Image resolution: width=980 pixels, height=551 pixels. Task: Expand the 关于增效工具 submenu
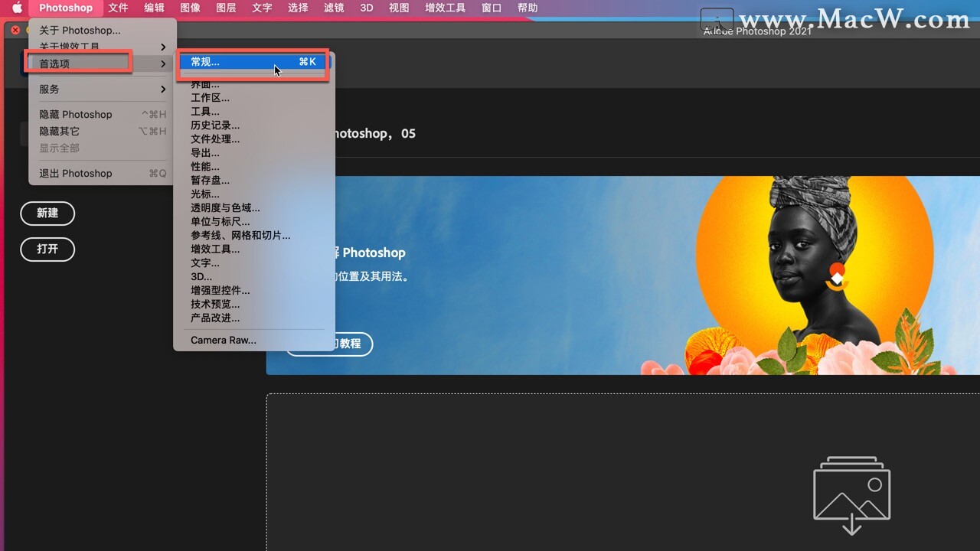tap(69, 46)
